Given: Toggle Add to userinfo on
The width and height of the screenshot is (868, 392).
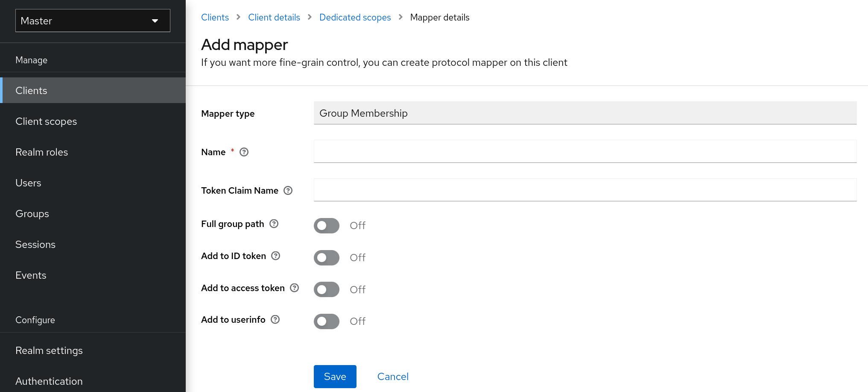Looking at the screenshot, I should point(326,321).
